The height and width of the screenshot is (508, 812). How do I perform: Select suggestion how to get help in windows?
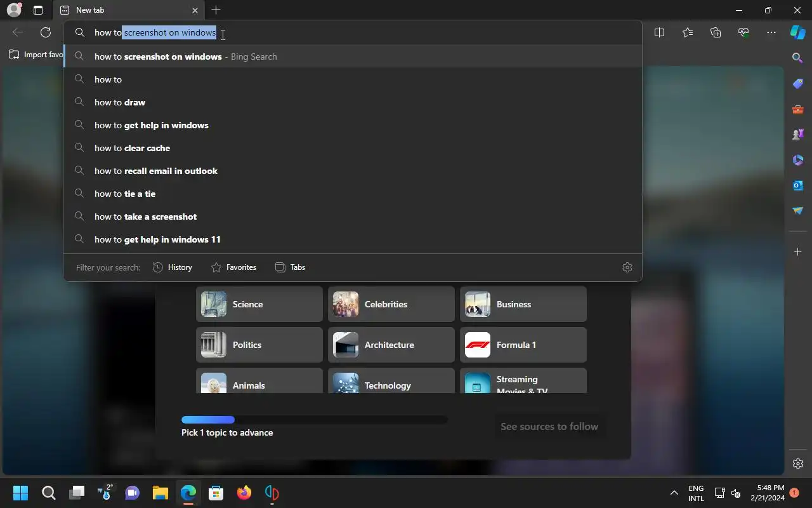[353, 125]
